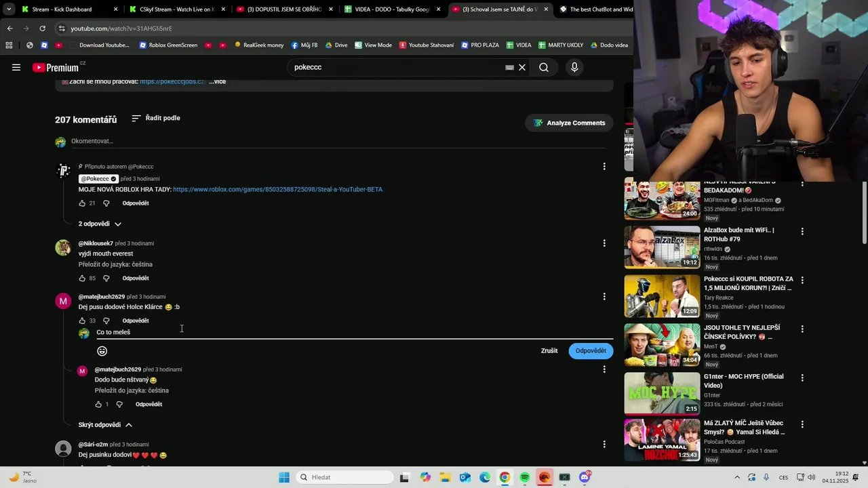Image resolution: width=868 pixels, height=488 pixels.
Task: Open the 'Roblox GreenScreen' bookmark
Action: pyautogui.click(x=168, y=45)
